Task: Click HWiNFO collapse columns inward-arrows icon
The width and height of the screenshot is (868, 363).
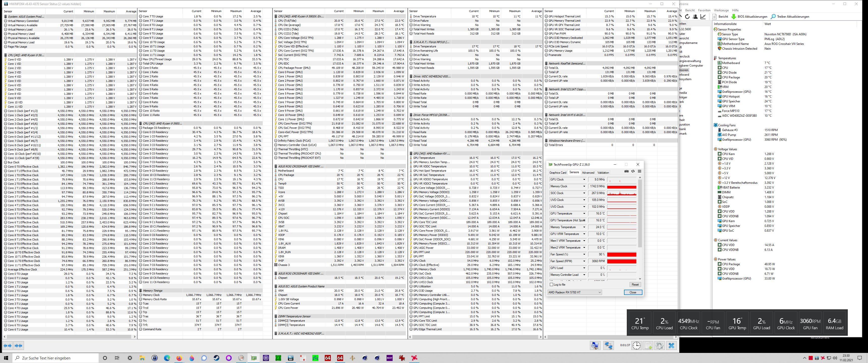Action: (x=18, y=346)
